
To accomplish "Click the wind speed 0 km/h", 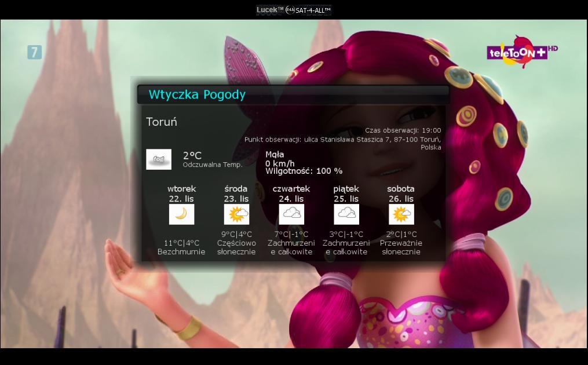I will click(x=280, y=163).
